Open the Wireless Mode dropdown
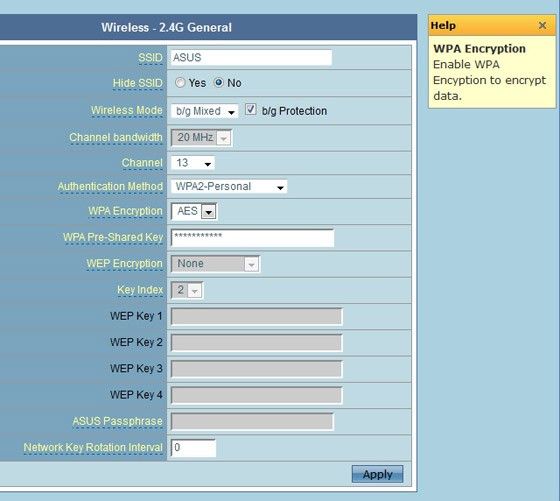 [x=205, y=111]
